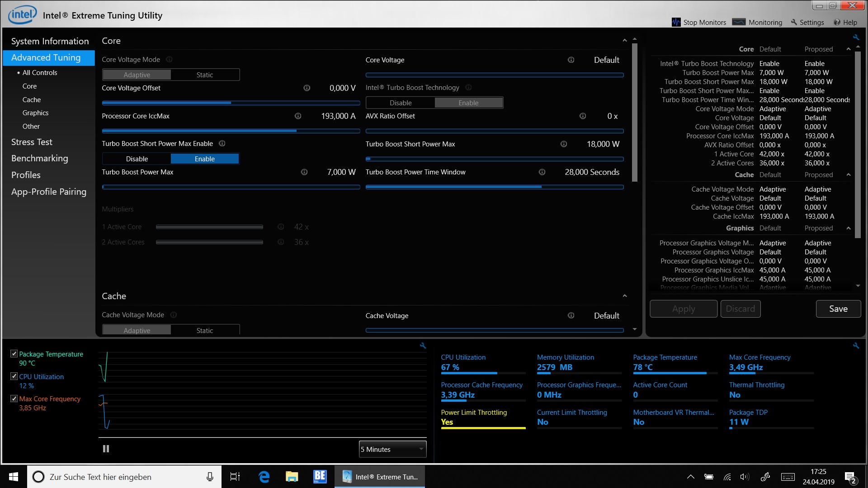Screen dimensions: 868x488
Task: Click info icon for Turbo Boost Short Power Max Enable
Action: 222,144
